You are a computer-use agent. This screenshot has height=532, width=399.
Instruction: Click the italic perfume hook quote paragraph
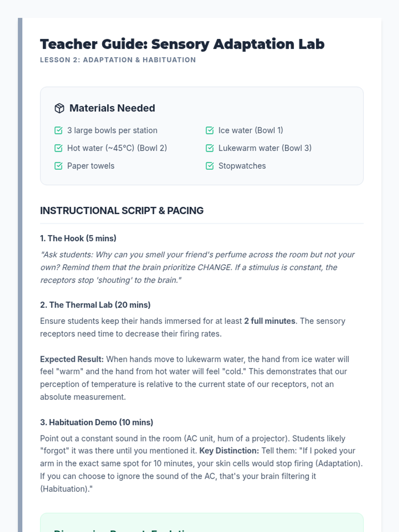point(198,267)
